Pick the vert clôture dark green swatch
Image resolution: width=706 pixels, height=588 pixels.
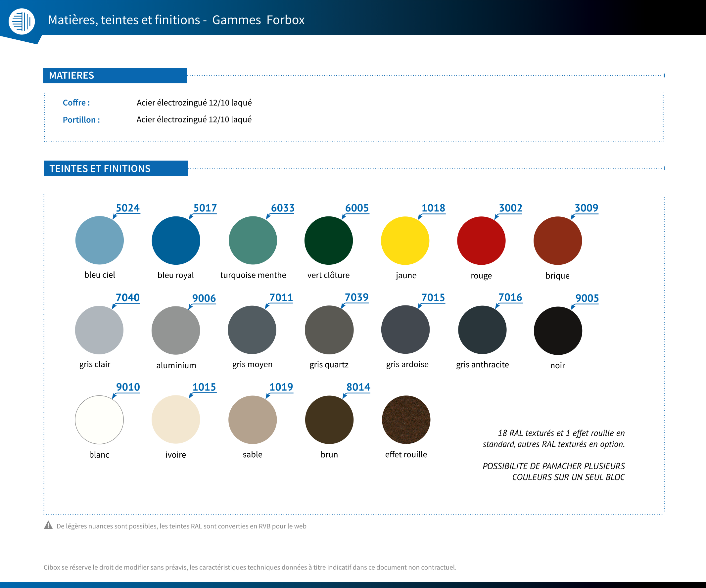click(328, 241)
